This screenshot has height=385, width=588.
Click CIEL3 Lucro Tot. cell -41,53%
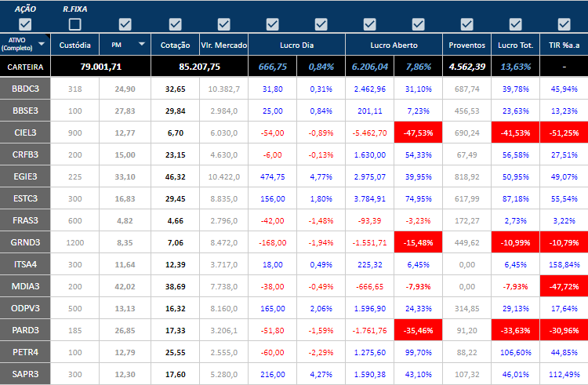[x=516, y=133]
